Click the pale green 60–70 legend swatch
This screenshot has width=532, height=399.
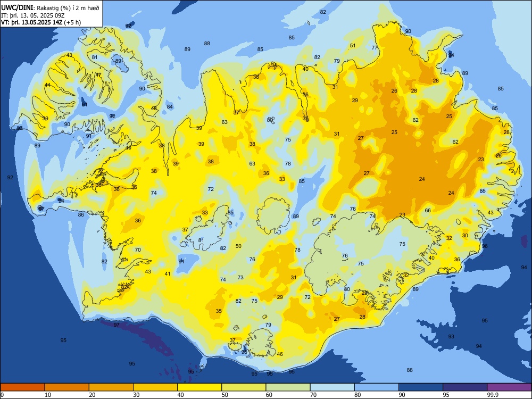tap(288, 387)
